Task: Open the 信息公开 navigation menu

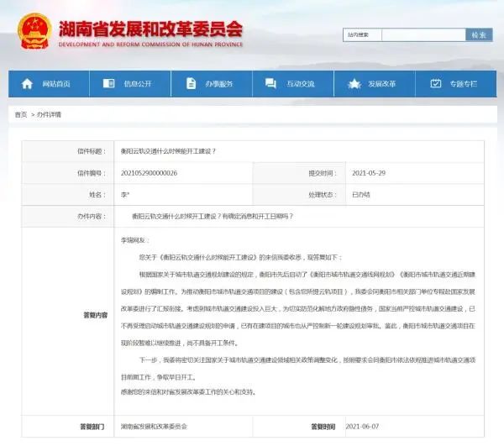Action: coord(138,84)
